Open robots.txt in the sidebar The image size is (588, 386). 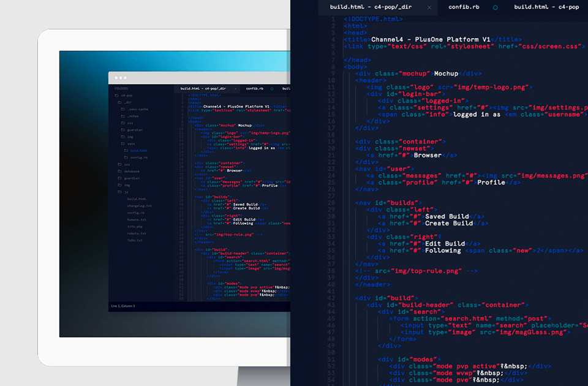click(137, 233)
